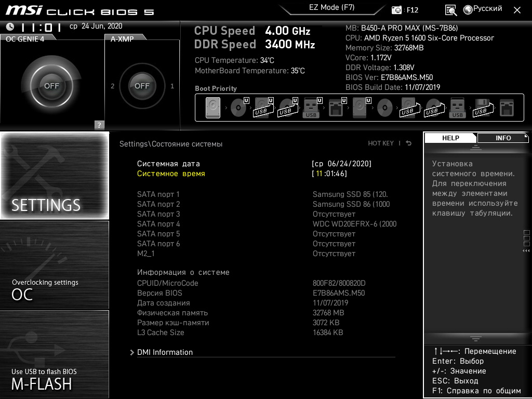The image size is (532, 399).
Task: Click the HOT KEY label
Action: click(381, 143)
